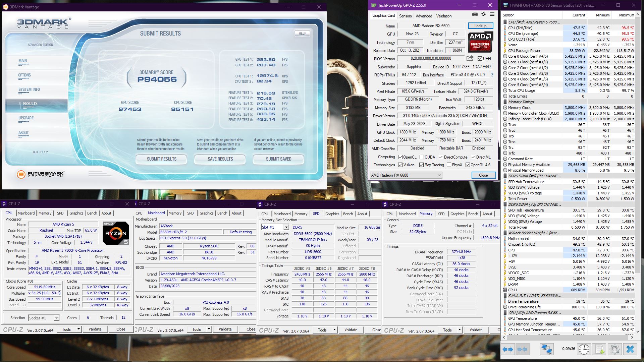Switch to Sensors tab in GPU-Z
The width and height of the screenshot is (644, 362).
pos(405,16)
